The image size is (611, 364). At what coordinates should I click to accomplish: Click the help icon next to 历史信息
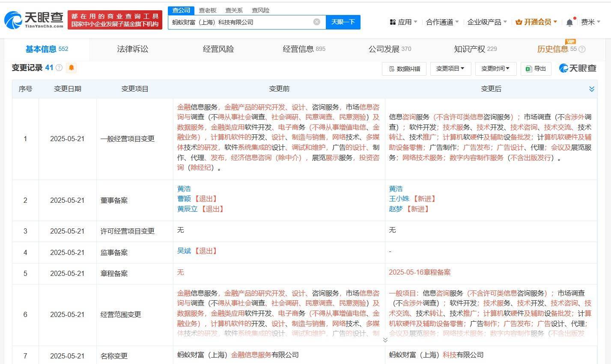(582, 49)
